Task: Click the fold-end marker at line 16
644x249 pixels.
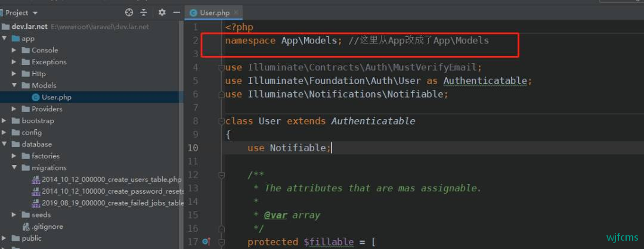Action: pos(221,229)
